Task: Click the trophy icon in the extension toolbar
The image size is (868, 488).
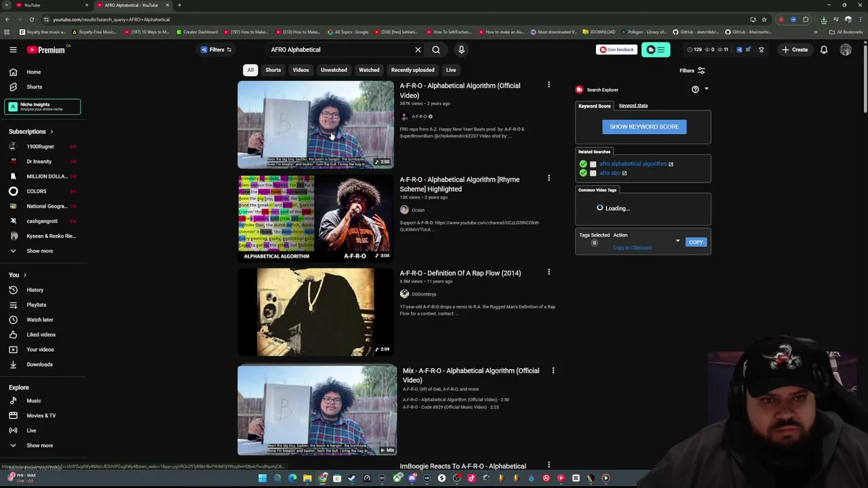Action: [761, 49]
